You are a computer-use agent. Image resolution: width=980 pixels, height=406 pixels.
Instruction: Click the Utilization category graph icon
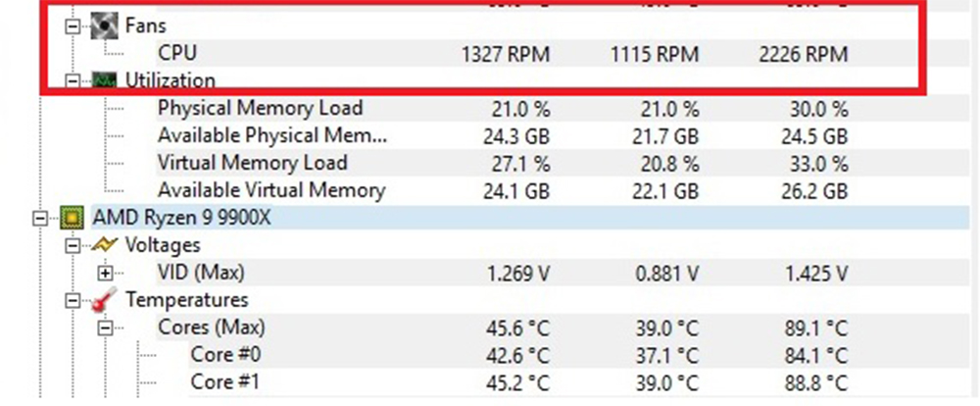(105, 80)
